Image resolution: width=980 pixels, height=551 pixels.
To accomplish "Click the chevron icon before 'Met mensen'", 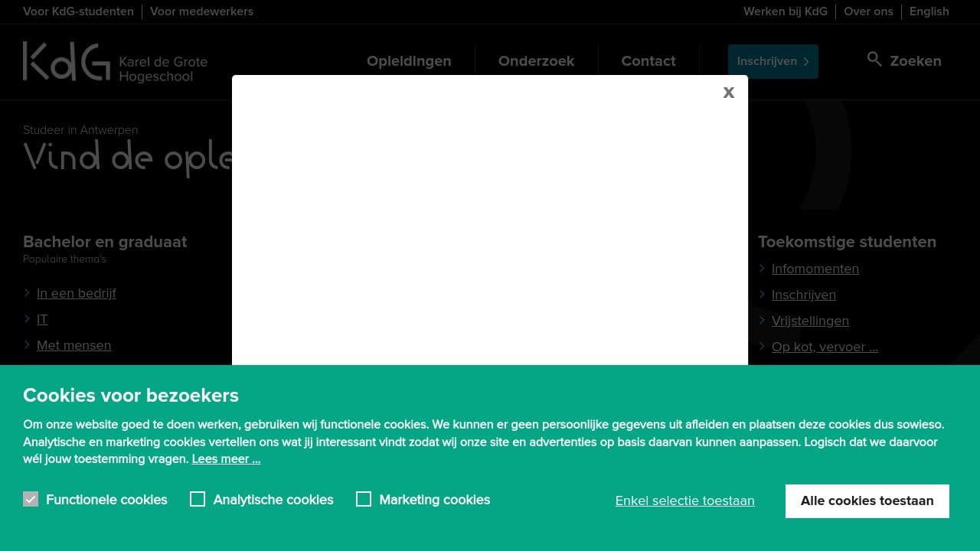I will (x=28, y=345).
